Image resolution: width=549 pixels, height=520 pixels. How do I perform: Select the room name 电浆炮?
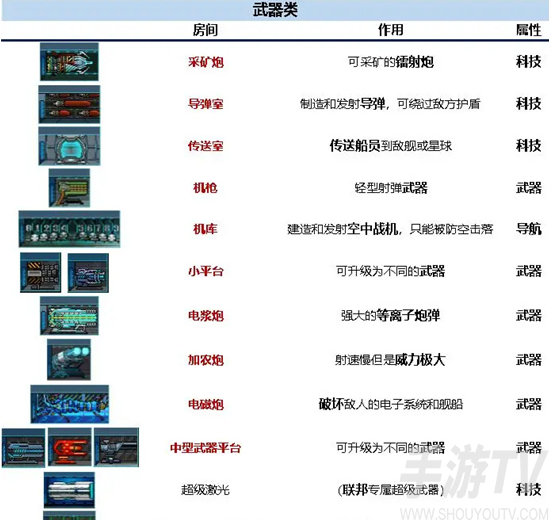click(x=206, y=316)
